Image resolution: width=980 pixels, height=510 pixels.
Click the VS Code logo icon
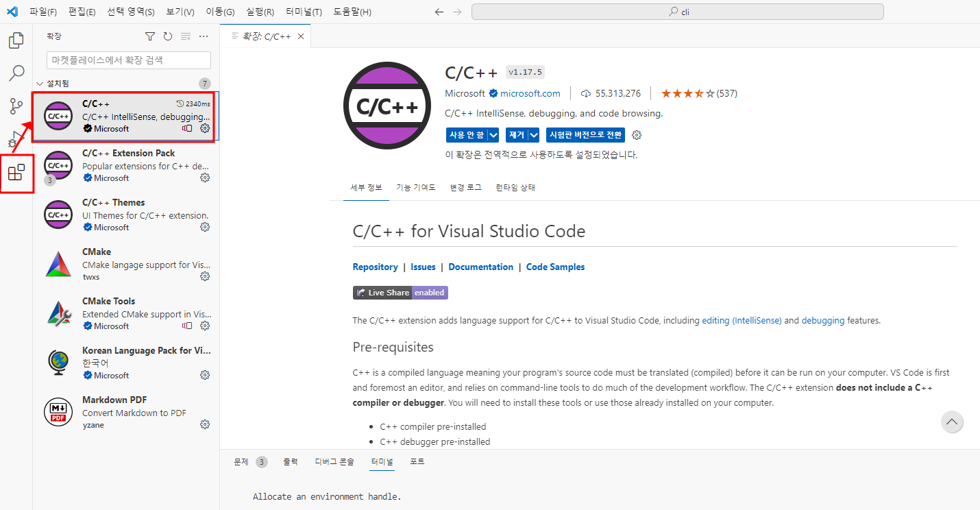point(12,12)
